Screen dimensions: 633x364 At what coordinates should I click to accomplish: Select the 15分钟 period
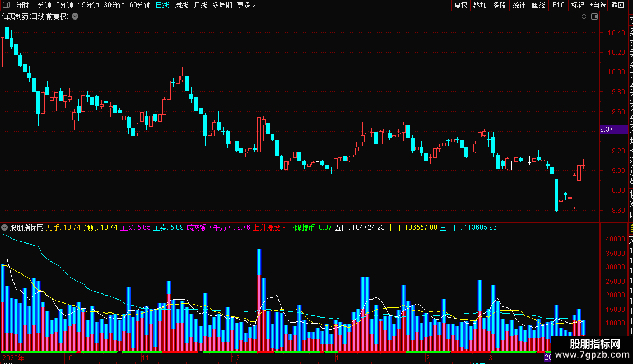89,5
